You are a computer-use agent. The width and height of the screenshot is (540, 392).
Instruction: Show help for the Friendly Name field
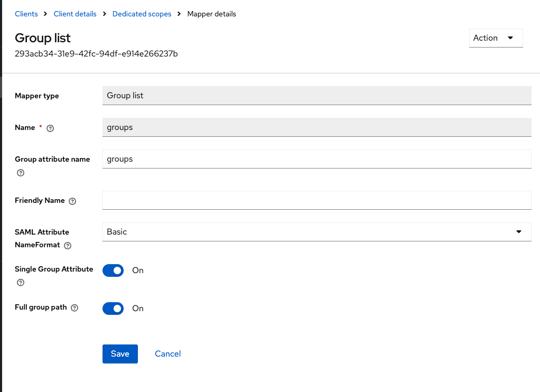tap(72, 201)
